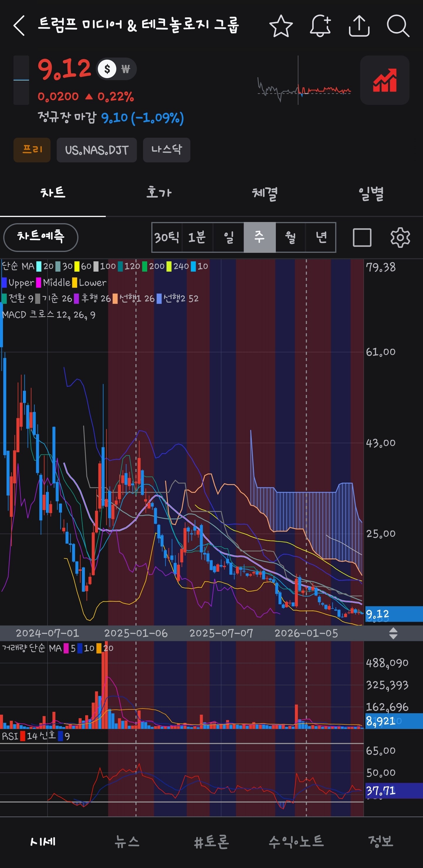Tap the 차트예측 button
The image size is (423, 868).
41,237
